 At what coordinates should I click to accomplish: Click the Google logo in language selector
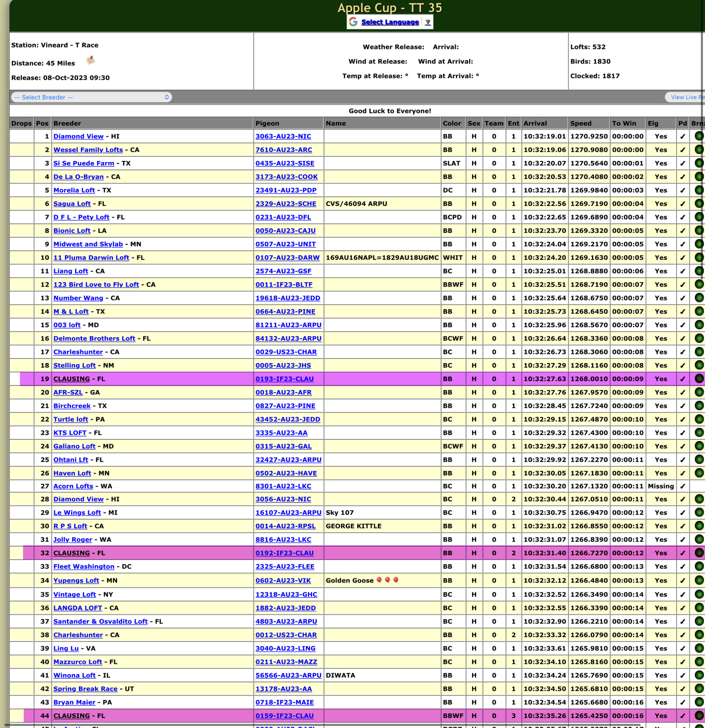point(353,22)
